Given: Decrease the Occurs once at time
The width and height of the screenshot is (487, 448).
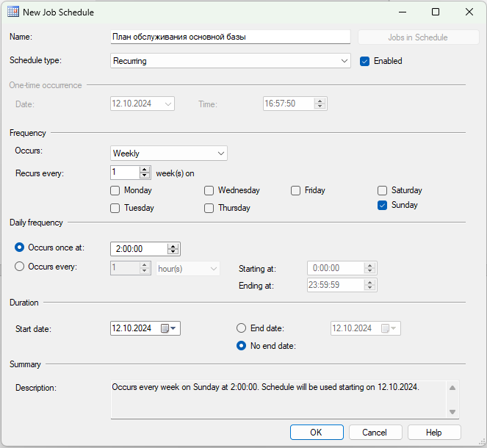Looking at the screenshot, I should pyautogui.click(x=173, y=252).
